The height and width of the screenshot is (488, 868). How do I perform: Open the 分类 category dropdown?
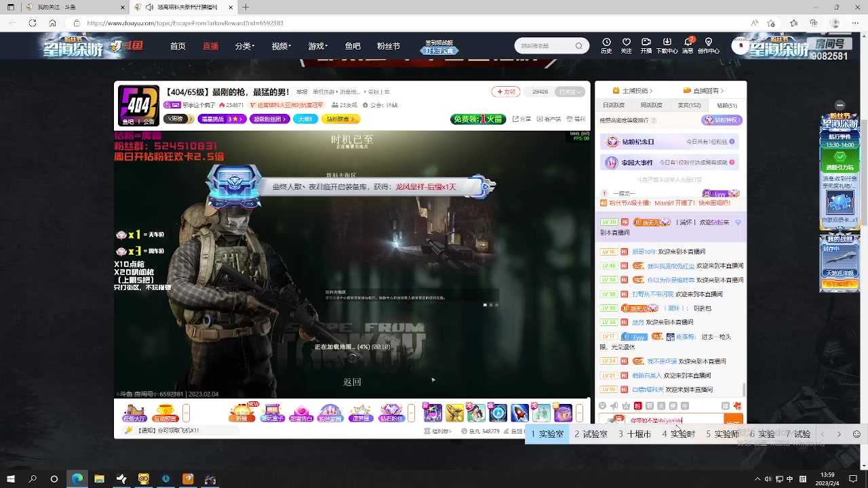pyautogui.click(x=245, y=46)
